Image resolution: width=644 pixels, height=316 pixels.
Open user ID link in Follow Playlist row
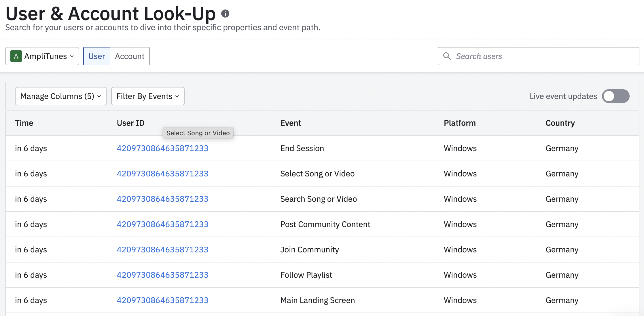tap(162, 275)
